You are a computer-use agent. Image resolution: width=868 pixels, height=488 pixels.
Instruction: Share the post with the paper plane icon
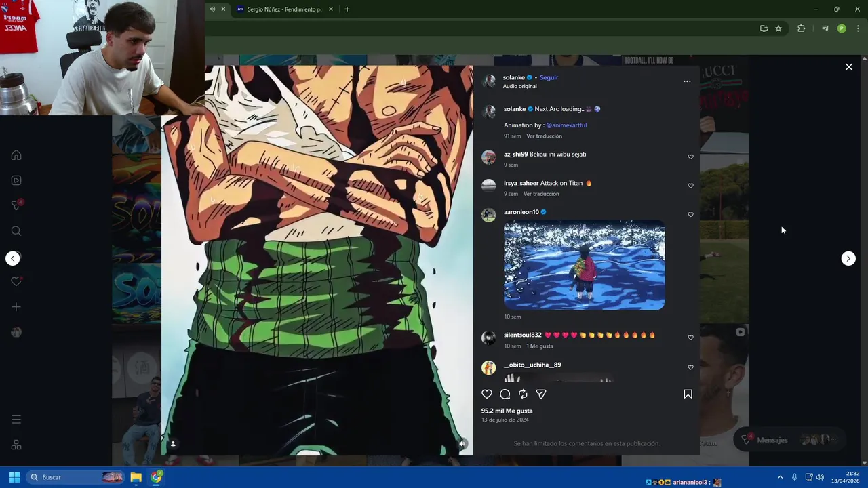[x=541, y=394]
